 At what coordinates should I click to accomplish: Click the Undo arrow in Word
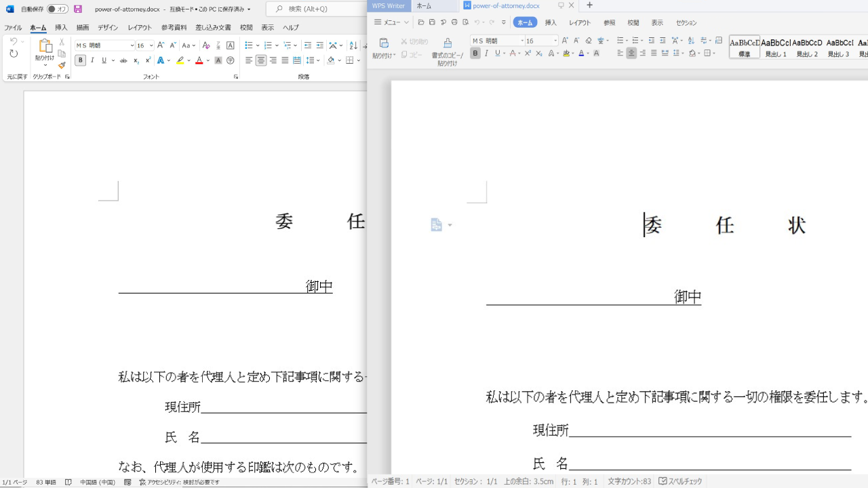[14, 42]
